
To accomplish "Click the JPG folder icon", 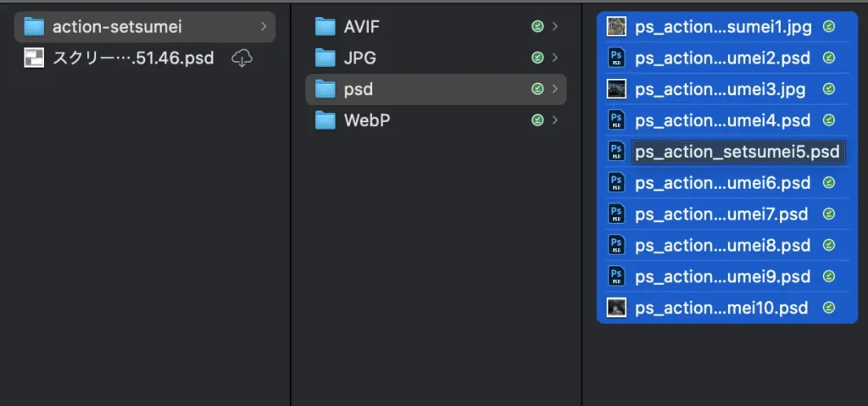I will tap(325, 58).
